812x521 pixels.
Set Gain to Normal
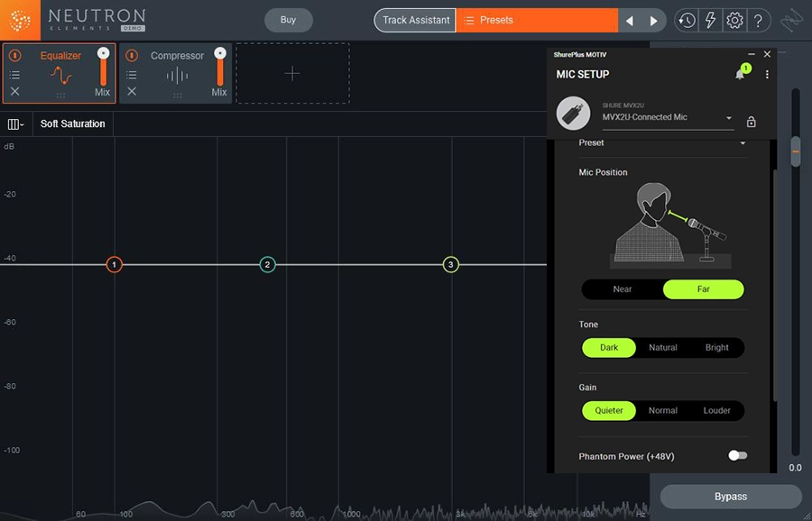coord(663,411)
